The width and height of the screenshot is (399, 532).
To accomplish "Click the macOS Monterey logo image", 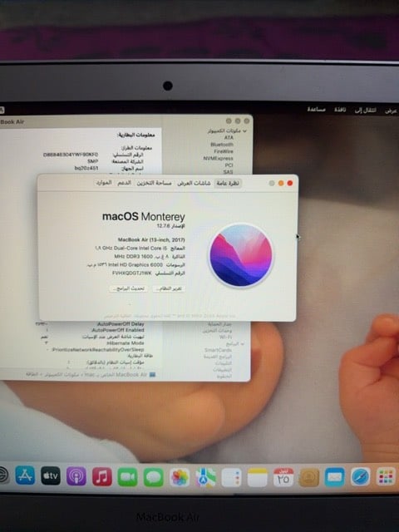I will (241, 255).
